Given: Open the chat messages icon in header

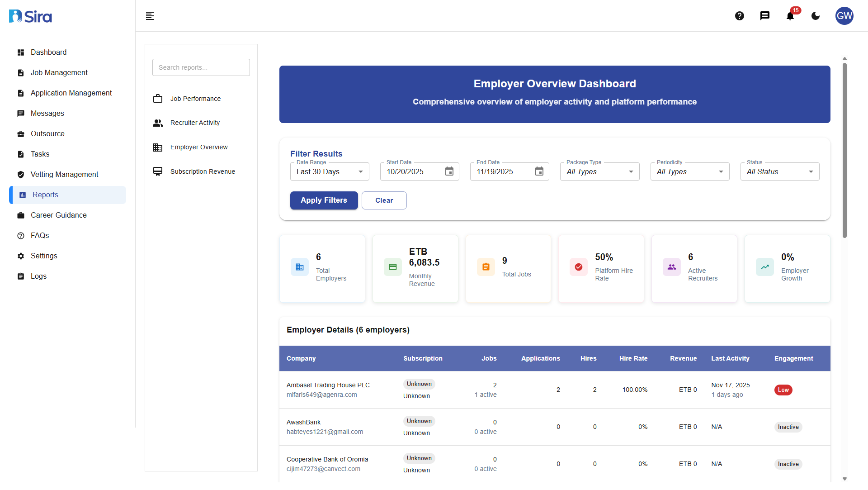Looking at the screenshot, I should pos(765,16).
